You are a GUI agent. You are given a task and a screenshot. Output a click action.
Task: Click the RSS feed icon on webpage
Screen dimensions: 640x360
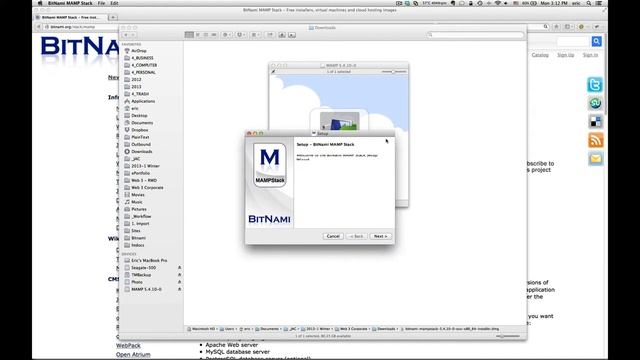click(x=595, y=140)
